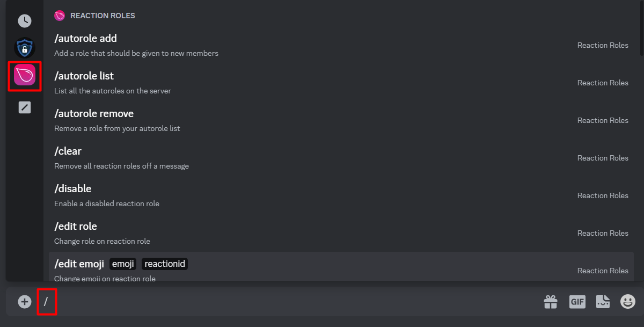This screenshot has width=644, height=327.
Task: Open the GIF picker
Action: coord(577,302)
